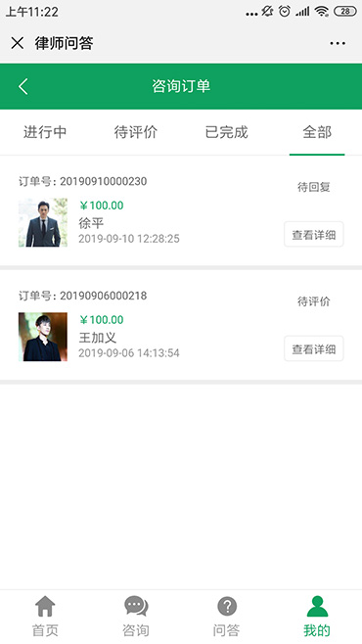Viewport: 362px width, 644px height.
Task: Tap 王加义's lawyer photo thumbnail
Action: click(x=43, y=337)
